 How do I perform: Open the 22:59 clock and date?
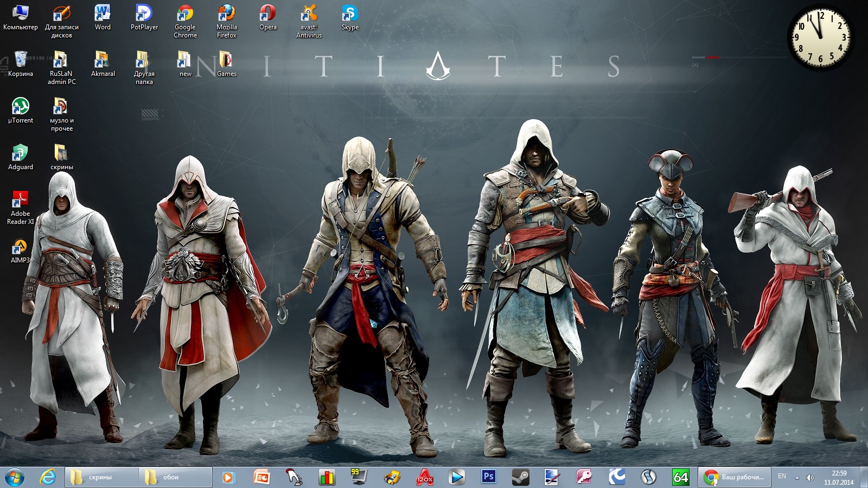point(839,477)
